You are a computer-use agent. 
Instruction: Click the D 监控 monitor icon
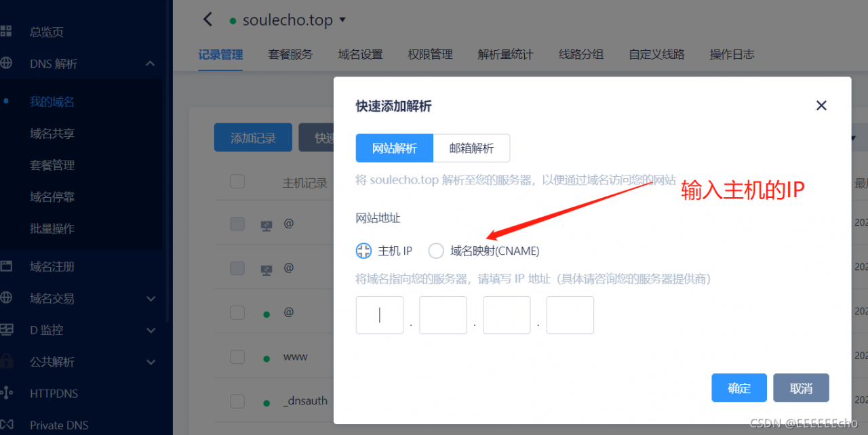[6, 329]
